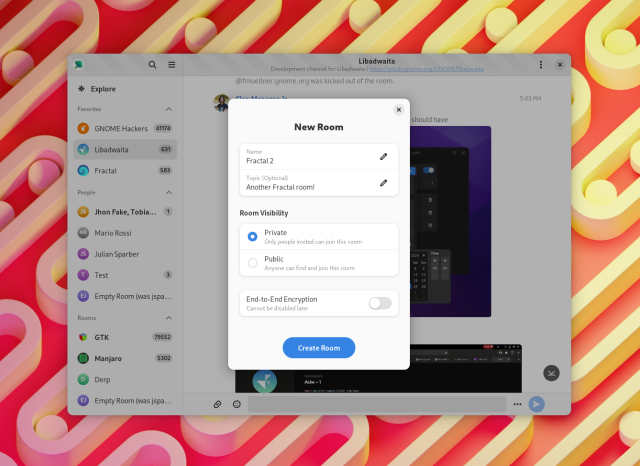Open Julian Sparber conversation

point(125,254)
